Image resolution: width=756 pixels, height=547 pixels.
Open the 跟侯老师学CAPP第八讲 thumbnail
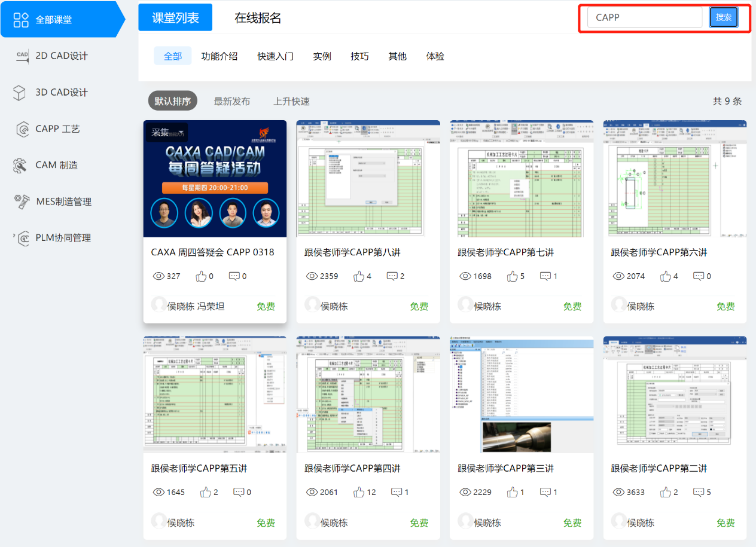coord(368,179)
